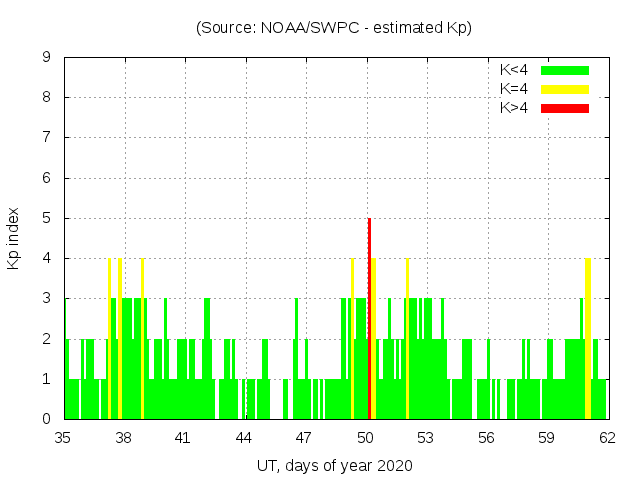The image size is (640, 480).
Task: Click the chart title mentioning NOAA/SWPC
Action: pyautogui.click(x=333, y=28)
